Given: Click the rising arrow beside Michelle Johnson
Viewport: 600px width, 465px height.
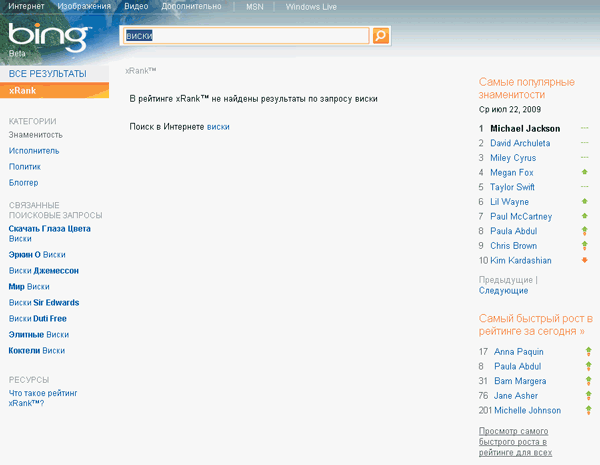Looking at the screenshot, I should tap(588, 410).
